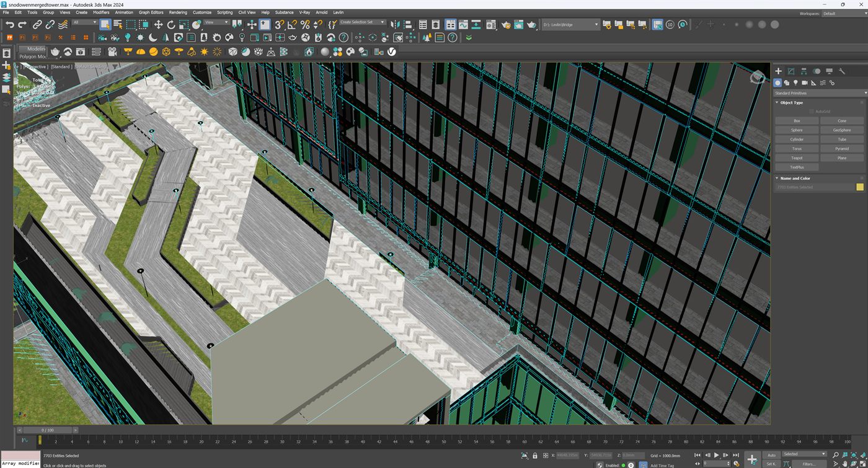The height and width of the screenshot is (468, 868).
Task: Toggle the Percent Snap icon
Action: pyautogui.click(x=305, y=25)
